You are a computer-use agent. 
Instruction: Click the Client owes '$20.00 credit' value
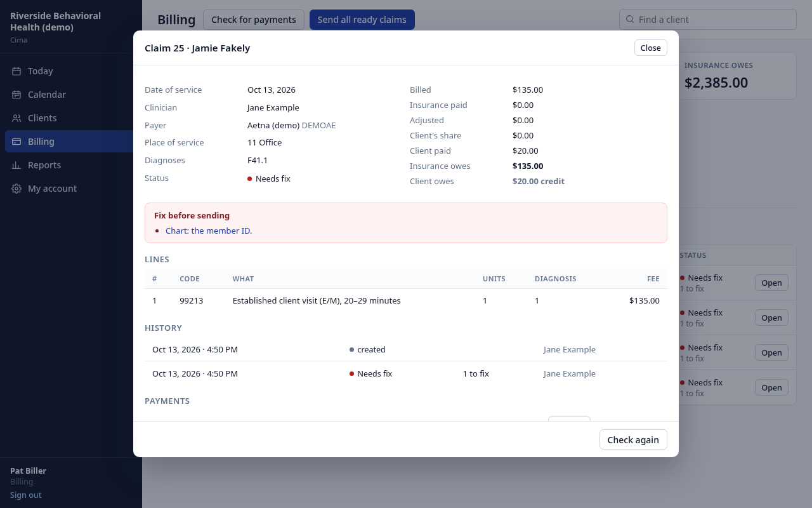point(539,182)
